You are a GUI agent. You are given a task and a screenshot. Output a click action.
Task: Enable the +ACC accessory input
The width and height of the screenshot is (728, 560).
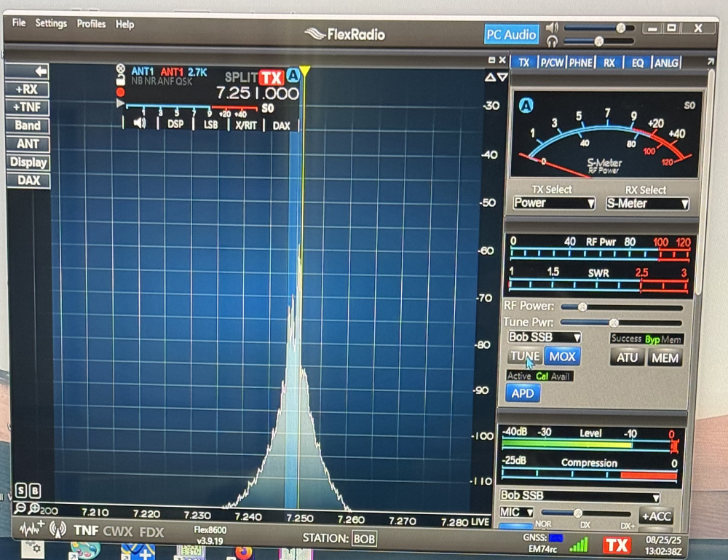click(x=656, y=516)
